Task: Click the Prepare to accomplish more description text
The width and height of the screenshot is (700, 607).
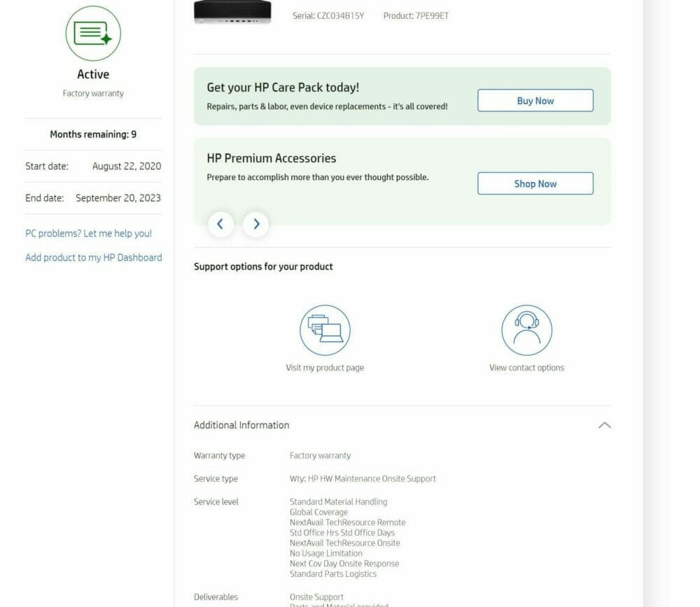Action: coord(317,177)
